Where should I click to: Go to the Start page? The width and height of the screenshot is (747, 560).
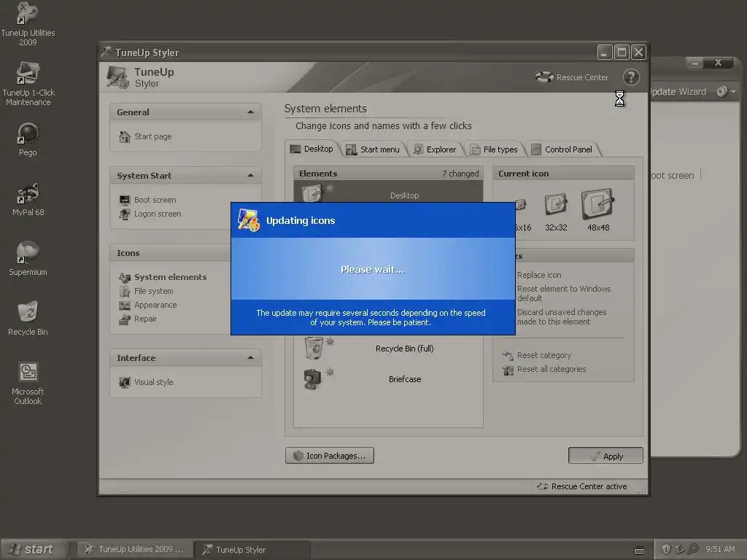pos(145,136)
